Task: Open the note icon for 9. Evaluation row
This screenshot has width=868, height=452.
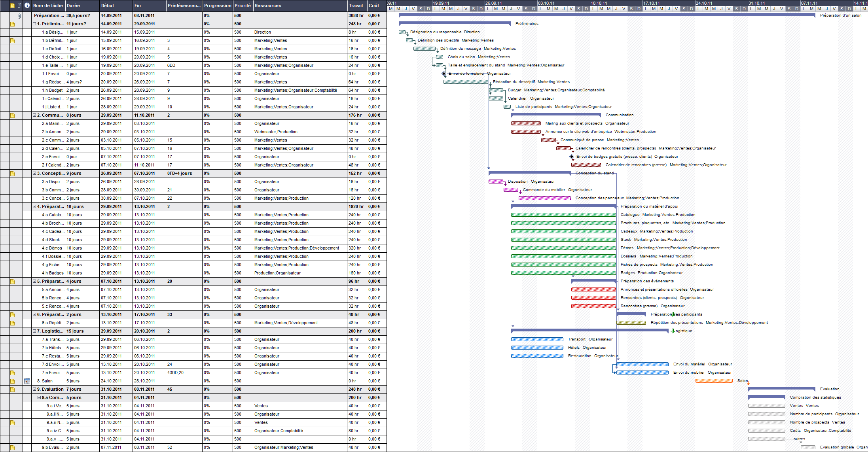Action: [12, 390]
